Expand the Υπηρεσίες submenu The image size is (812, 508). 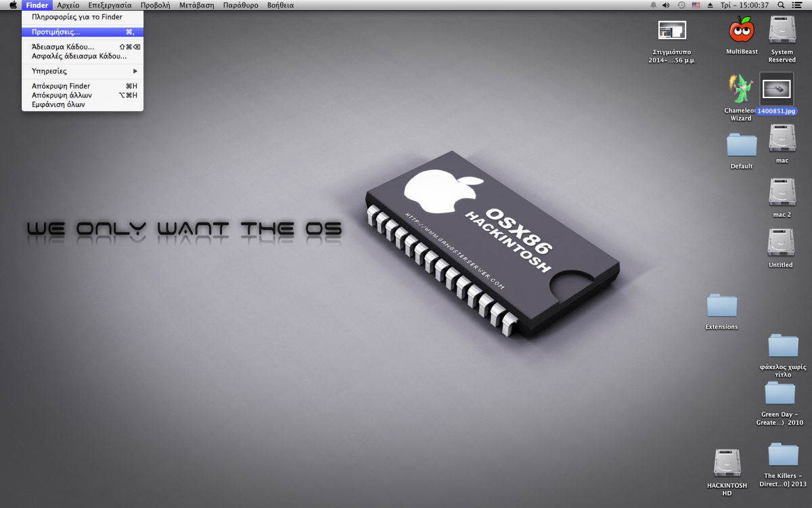(x=83, y=71)
